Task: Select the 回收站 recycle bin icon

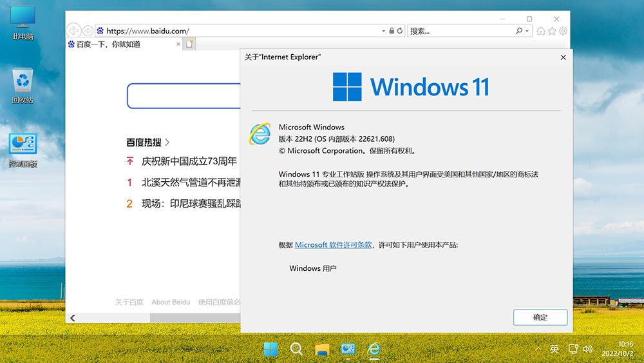Action: coord(23,86)
